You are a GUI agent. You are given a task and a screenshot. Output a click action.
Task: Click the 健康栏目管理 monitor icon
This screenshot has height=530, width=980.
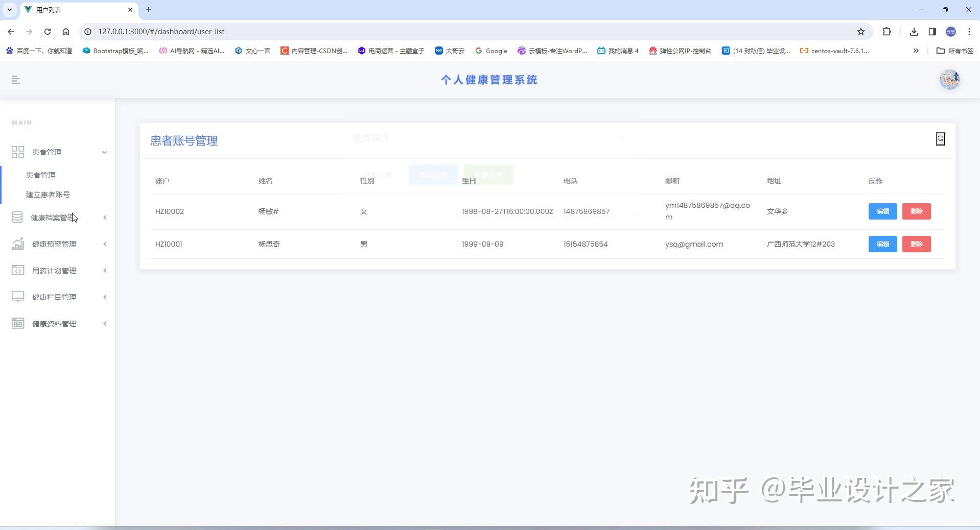[x=18, y=297]
